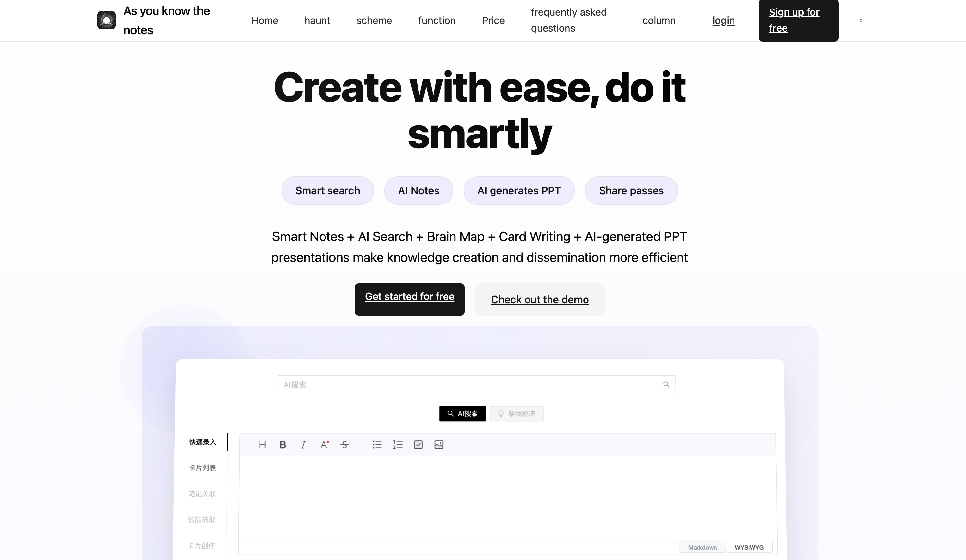This screenshot has height=560, width=966.
Task: Click the ordered list icon
Action: coord(398,445)
